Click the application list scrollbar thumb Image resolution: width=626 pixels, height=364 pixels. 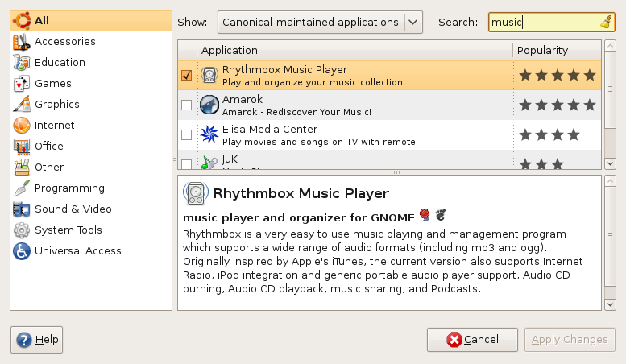(x=610, y=90)
